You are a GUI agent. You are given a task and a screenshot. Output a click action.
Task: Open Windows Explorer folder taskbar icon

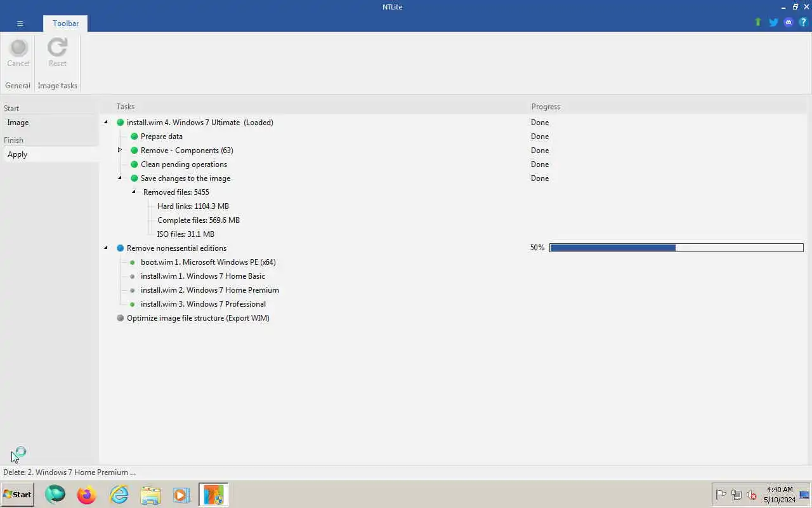150,494
